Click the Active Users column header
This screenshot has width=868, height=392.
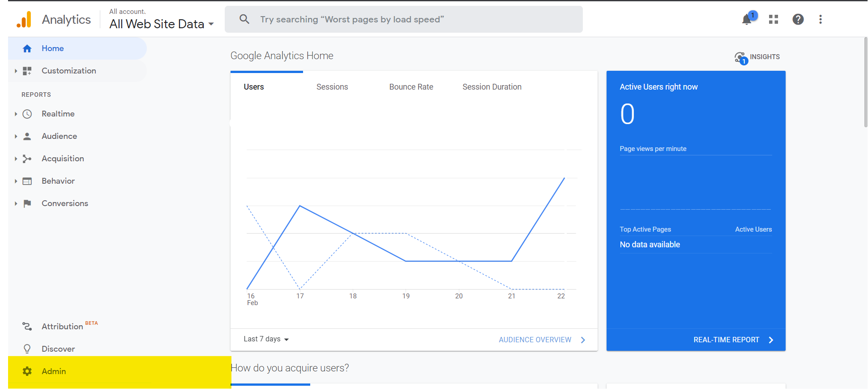pyautogui.click(x=753, y=229)
